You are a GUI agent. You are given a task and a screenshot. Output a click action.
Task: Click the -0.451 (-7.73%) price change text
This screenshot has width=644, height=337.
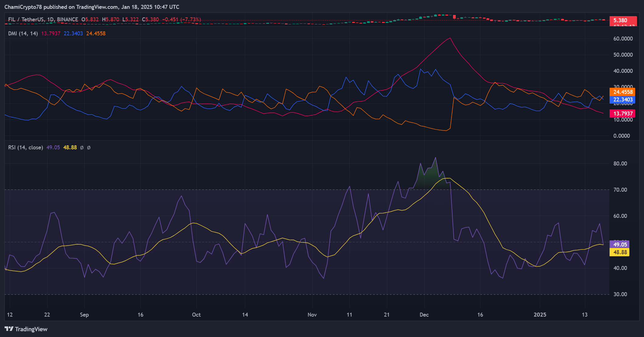click(x=182, y=20)
